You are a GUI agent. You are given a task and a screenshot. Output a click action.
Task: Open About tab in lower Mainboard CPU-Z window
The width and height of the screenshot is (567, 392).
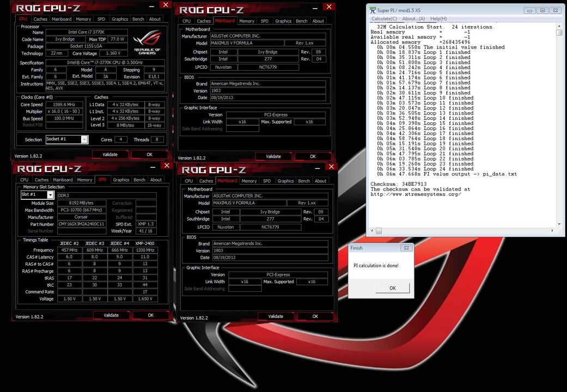(x=320, y=181)
